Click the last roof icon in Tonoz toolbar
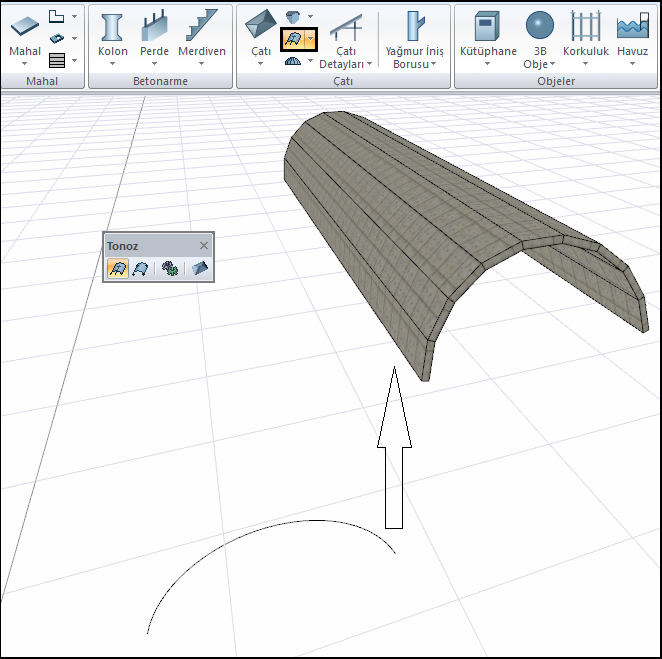The height and width of the screenshot is (659, 662). (x=199, y=268)
